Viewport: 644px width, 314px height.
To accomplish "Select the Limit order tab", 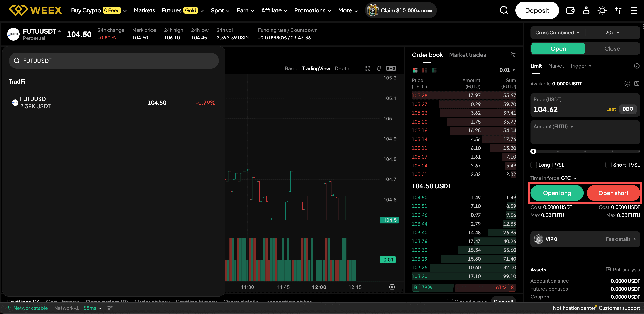I will [536, 66].
